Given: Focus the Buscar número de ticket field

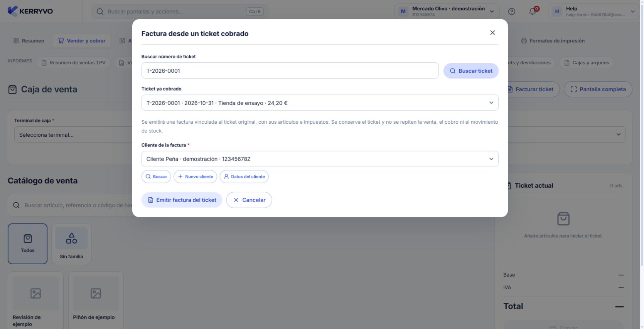Looking at the screenshot, I should [x=290, y=70].
